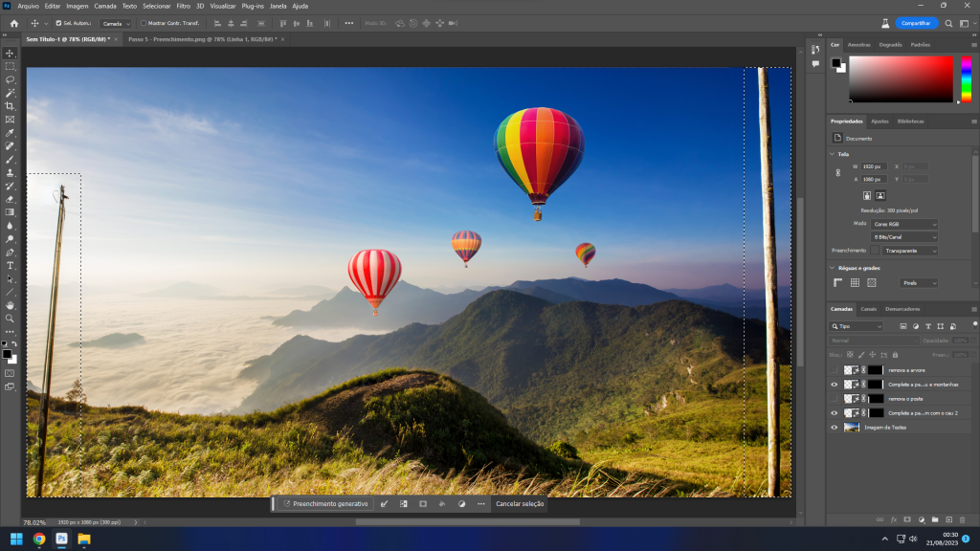Viewport: 980px width, 551px height.
Task: Pick the Type text tool
Action: [11, 265]
